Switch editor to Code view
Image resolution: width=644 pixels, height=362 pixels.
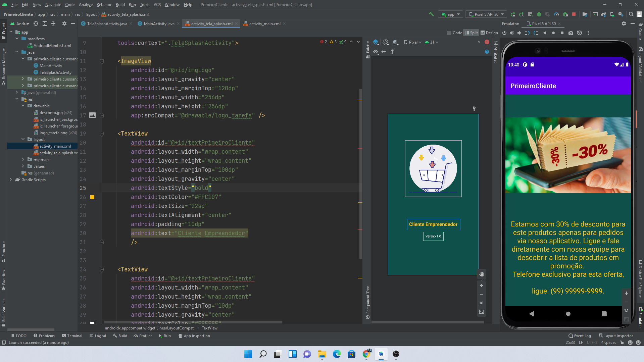pyautogui.click(x=454, y=33)
